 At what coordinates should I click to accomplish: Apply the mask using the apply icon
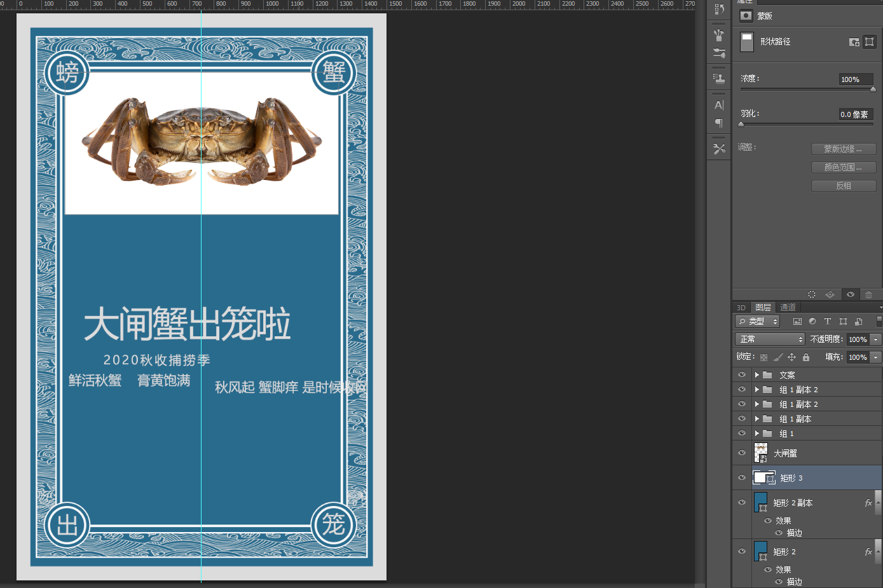(x=830, y=294)
